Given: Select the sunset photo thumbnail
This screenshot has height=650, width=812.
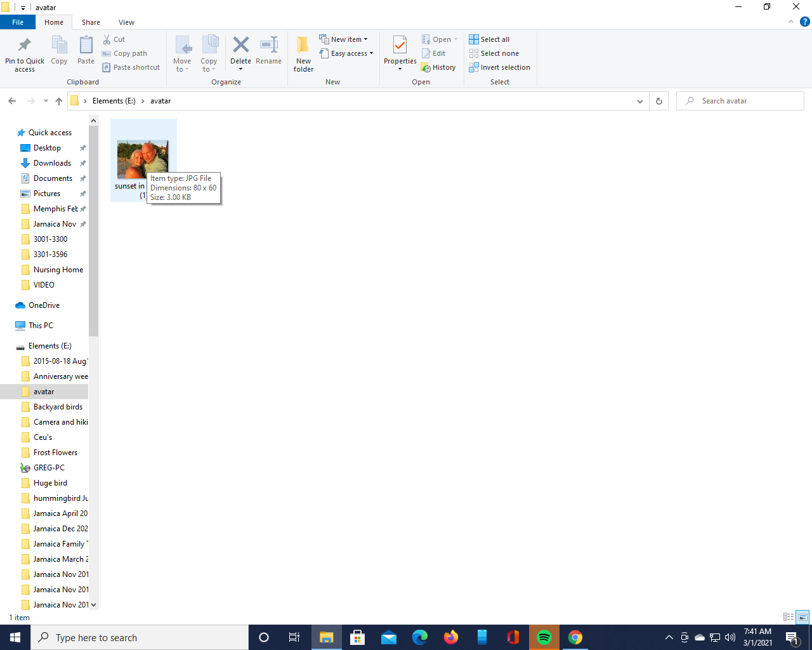Looking at the screenshot, I should (x=142, y=159).
